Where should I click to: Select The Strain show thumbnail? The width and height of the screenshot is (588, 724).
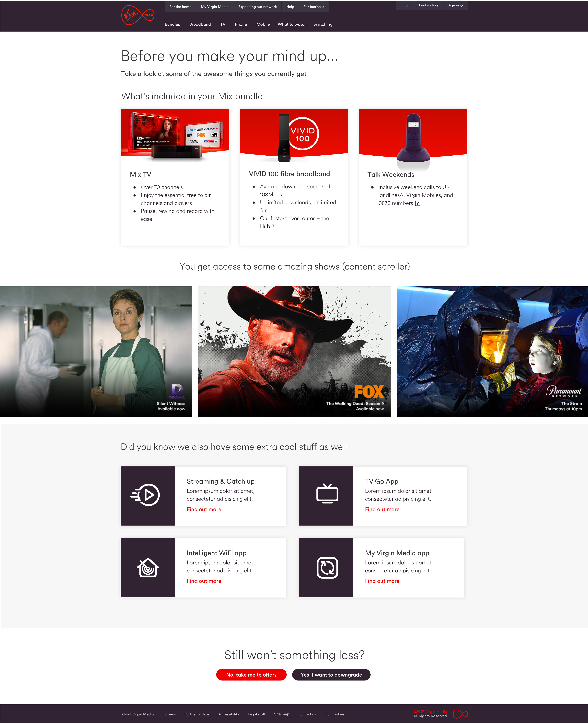(492, 351)
